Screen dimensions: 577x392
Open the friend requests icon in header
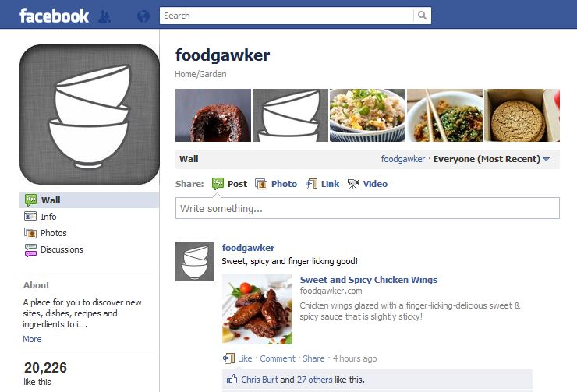pos(104,16)
